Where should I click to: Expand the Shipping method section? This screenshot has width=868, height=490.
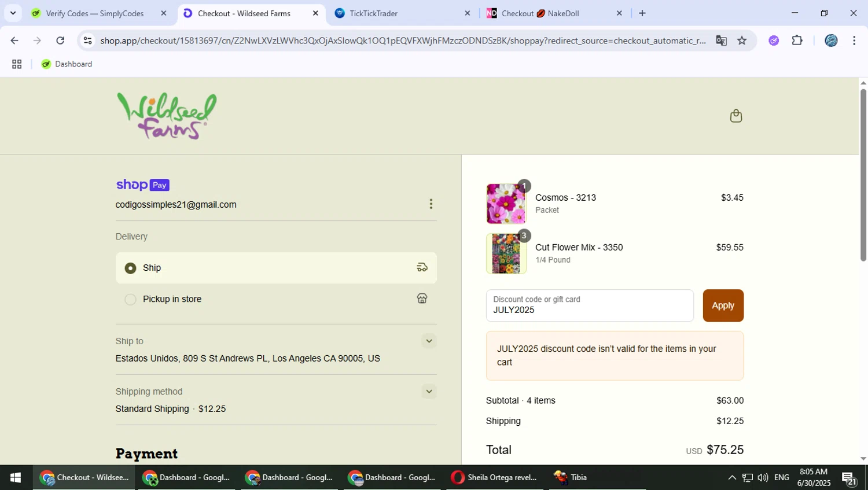point(429,391)
